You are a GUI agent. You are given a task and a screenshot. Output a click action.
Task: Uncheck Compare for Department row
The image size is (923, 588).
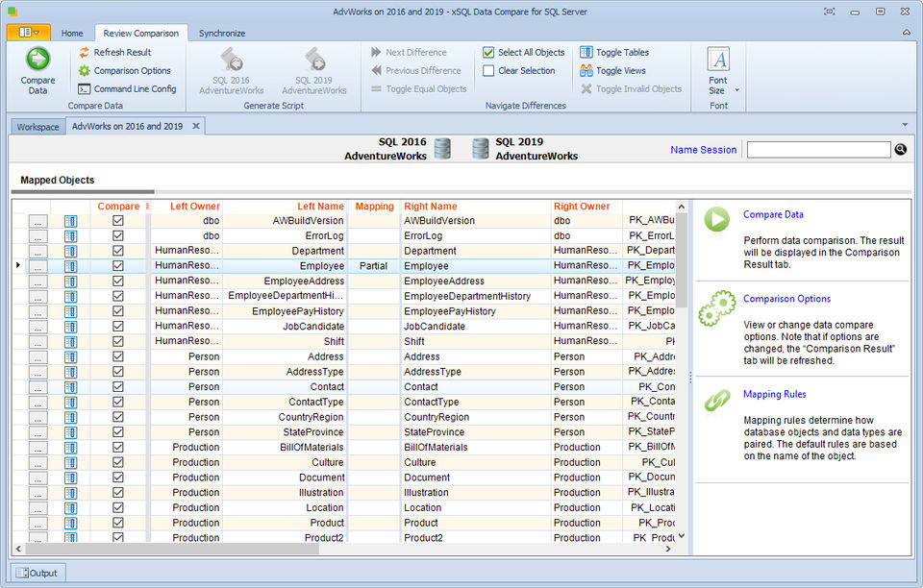[118, 251]
